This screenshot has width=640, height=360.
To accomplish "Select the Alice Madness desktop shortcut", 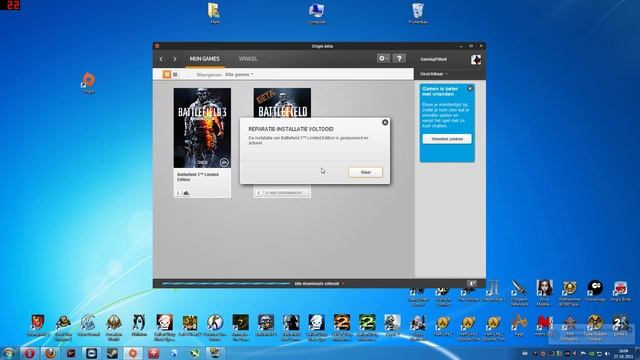I will pos(544,293).
